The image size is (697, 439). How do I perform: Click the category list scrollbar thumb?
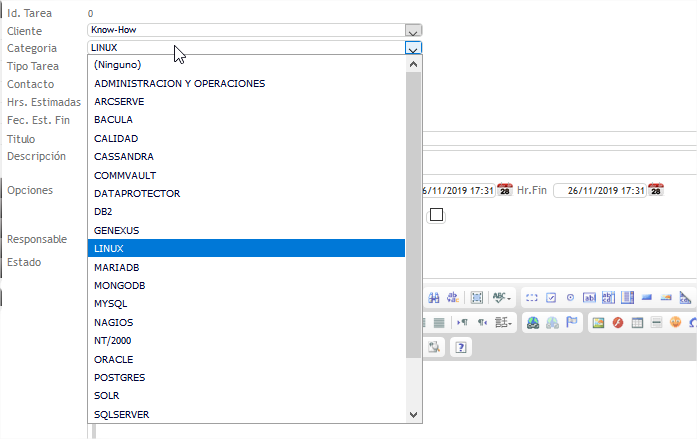pos(413,215)
